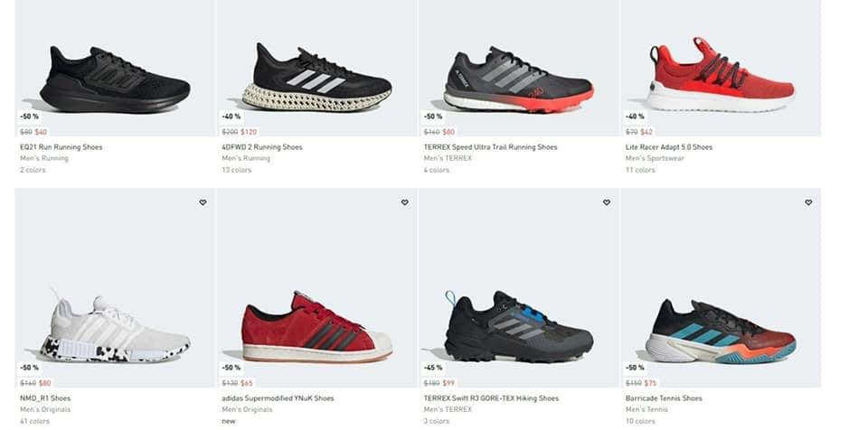The width and height of the screenshot is (868, 430).
Task: Open TERREX Speed Ultra Trail Running Shoes link
Action: tap(490, 147)
